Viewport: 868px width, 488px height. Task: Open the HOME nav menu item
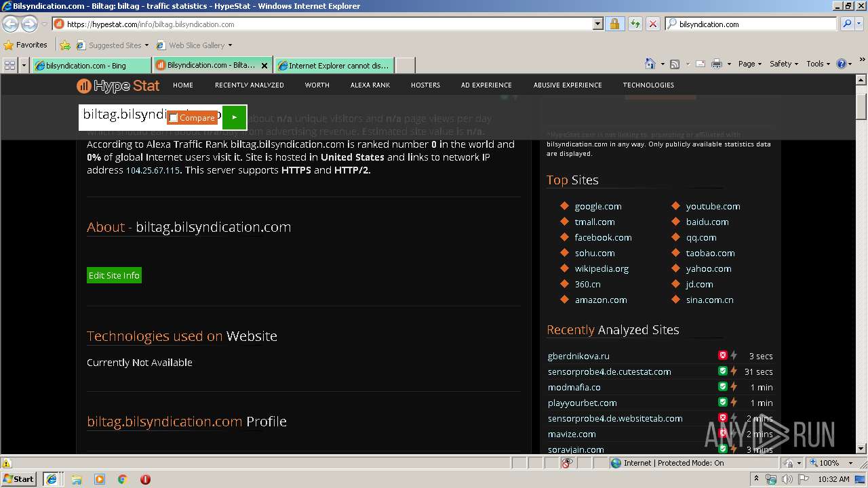183,85
